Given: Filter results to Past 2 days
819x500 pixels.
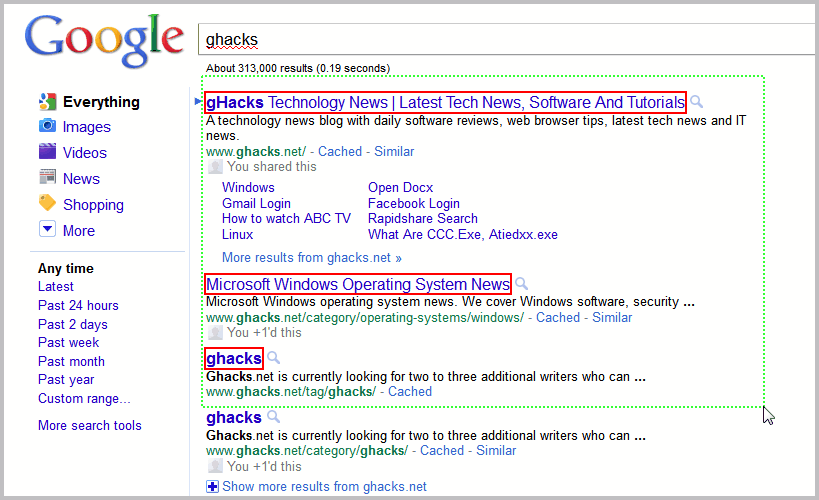Looking at the screenshot, I should pos(73,324).
